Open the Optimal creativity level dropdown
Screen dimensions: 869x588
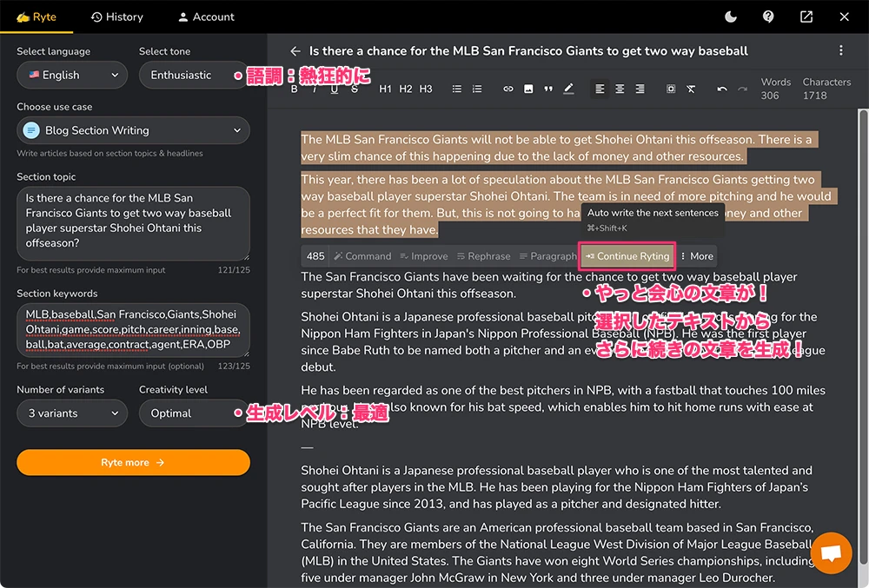click(193, 413)
